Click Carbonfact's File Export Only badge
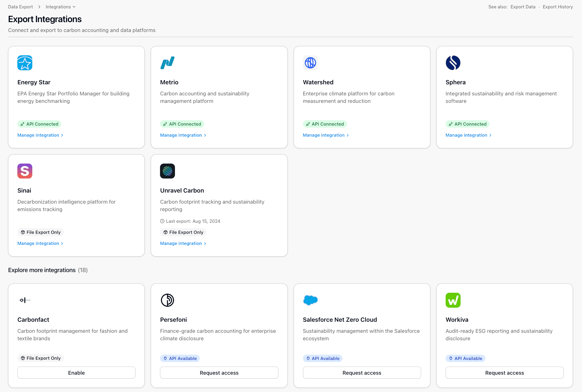The height and width of the screenshot is (392, 582). [41, 358]
